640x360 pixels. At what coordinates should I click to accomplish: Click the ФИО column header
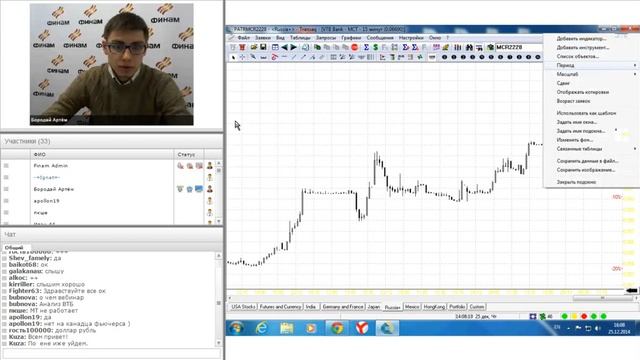click(102, 155)
